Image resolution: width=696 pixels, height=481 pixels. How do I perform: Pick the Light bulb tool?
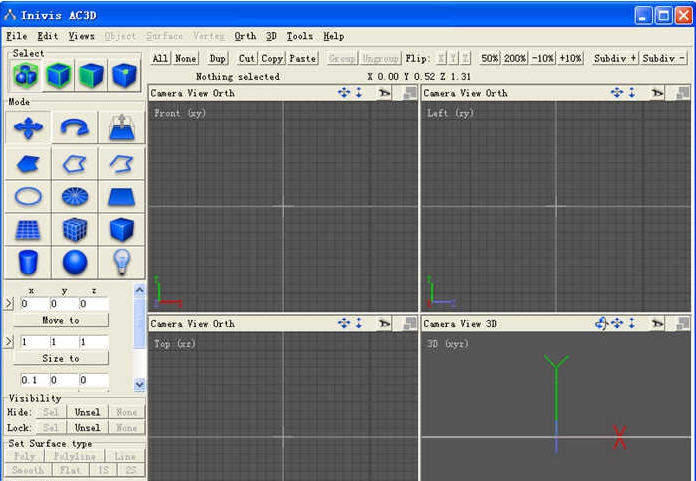point(122,262)
